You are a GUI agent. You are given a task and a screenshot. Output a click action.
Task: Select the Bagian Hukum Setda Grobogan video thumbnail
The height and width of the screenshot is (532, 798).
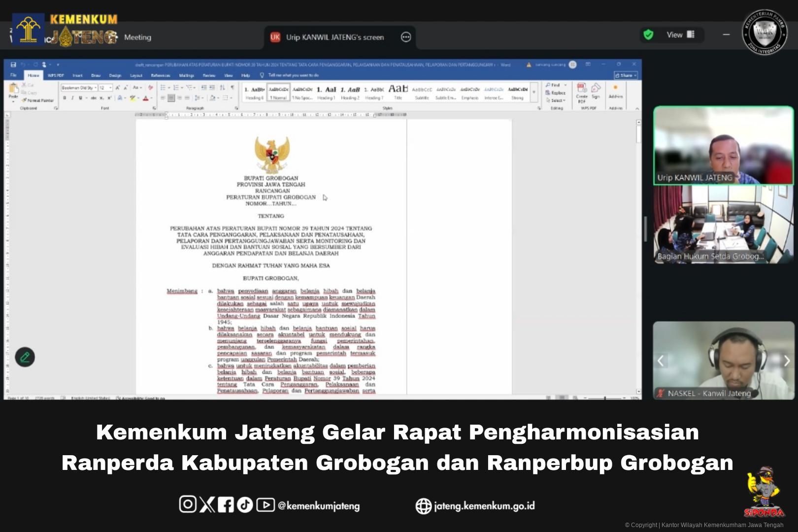[x=723, y=225]
